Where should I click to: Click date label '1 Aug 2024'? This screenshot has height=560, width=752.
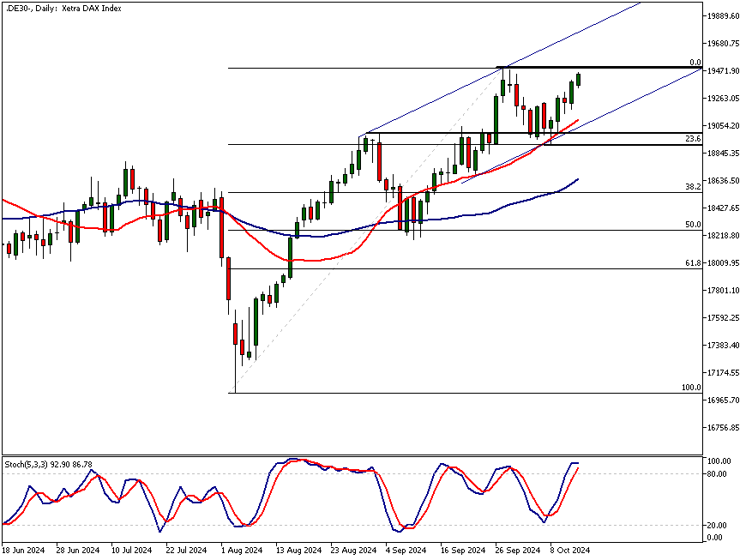point(242,550)
